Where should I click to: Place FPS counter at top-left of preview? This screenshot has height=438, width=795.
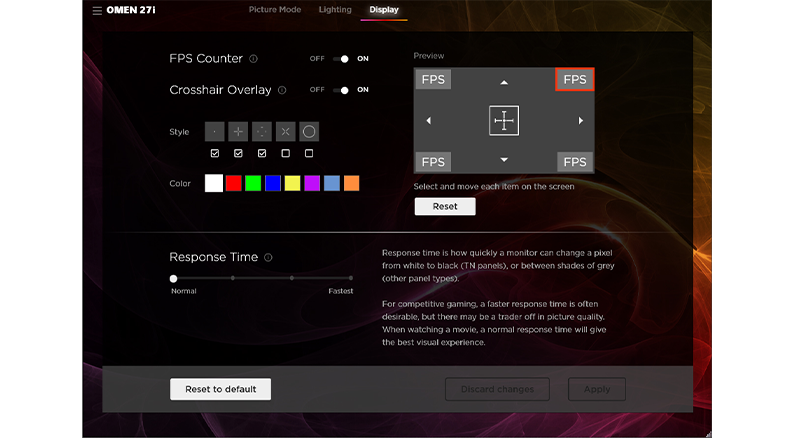pos(433,80)
